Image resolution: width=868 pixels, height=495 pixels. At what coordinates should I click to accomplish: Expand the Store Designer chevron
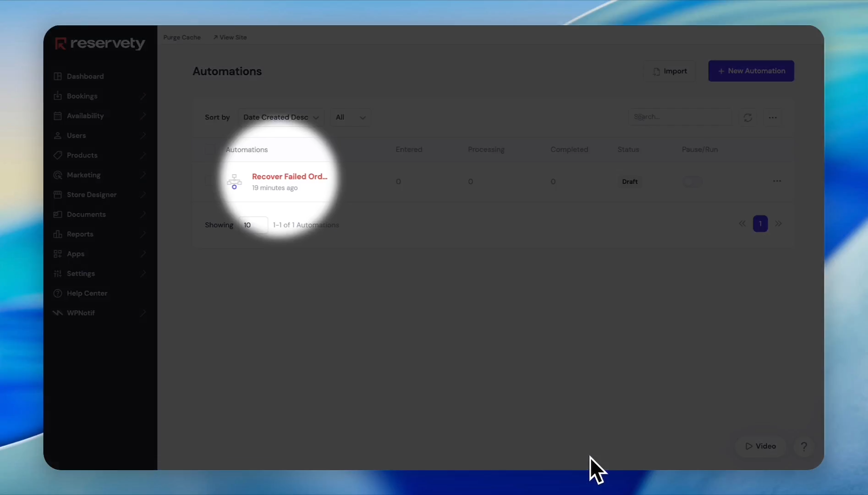tap(143, 194)
